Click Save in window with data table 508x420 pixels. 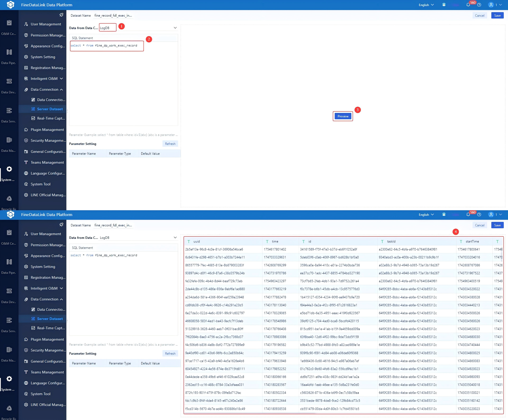tap(497, 225)
